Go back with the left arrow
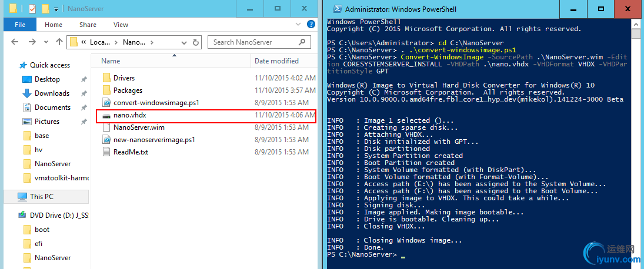This screenshot has height=269, width=644. [15, 42]
